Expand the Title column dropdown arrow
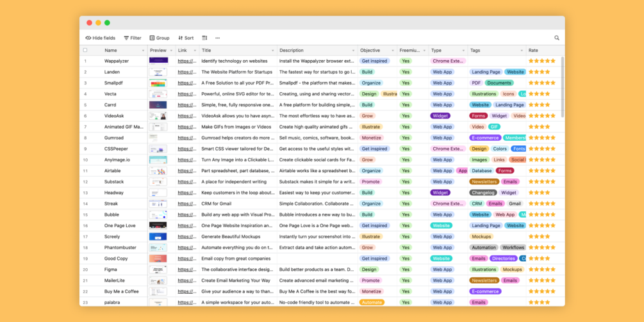644x322 pixels. pos(273,51)
